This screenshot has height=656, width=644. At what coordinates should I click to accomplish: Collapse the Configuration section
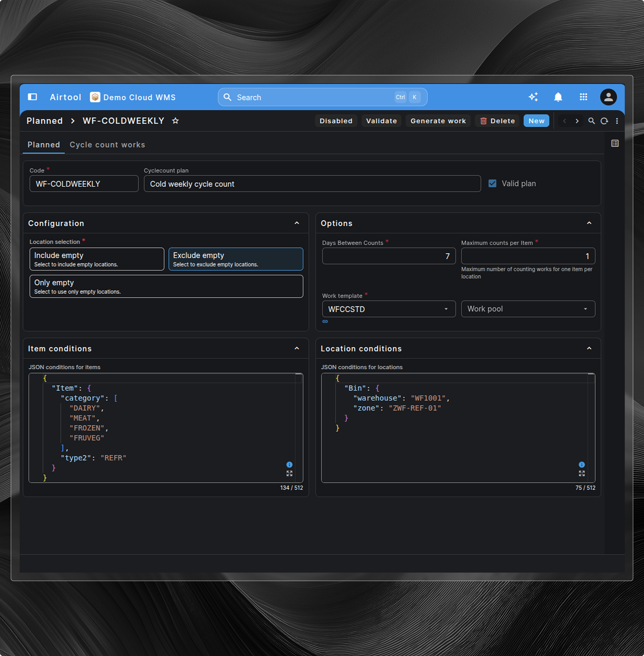coord(297,223)
